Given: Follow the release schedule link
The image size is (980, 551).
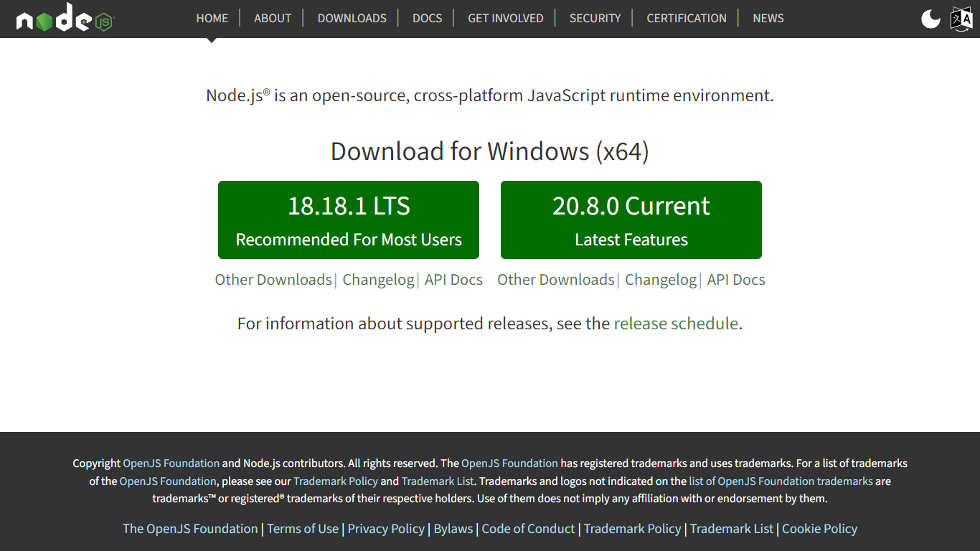Looking at the screenshot, I should [x=676, y=324].
